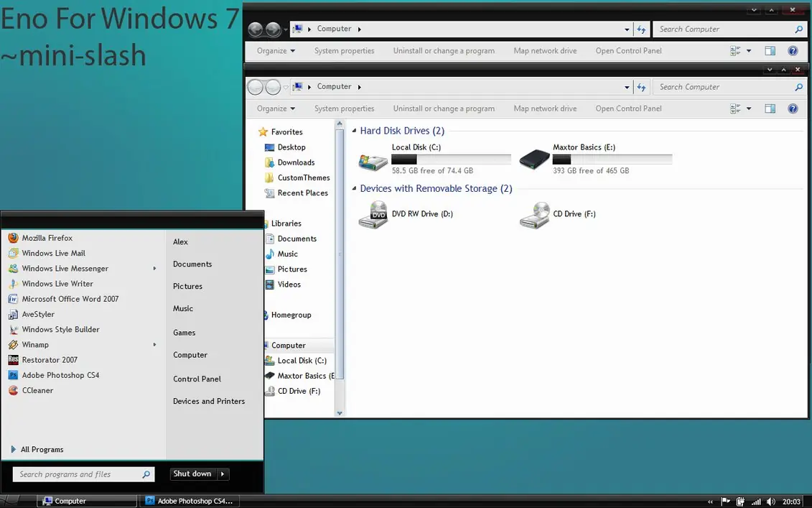
Task: Select Downloads in Favorites
Action: point(290,163)
